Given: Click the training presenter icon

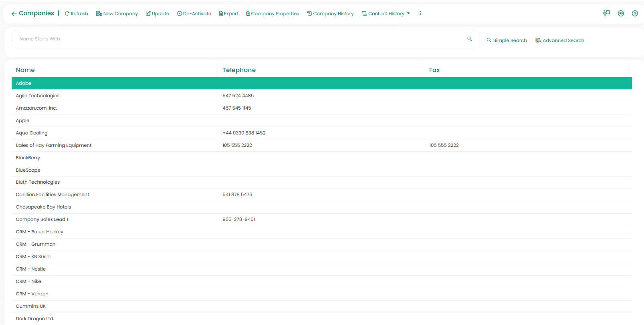Looking at the screenshot, I should (606, 13).
